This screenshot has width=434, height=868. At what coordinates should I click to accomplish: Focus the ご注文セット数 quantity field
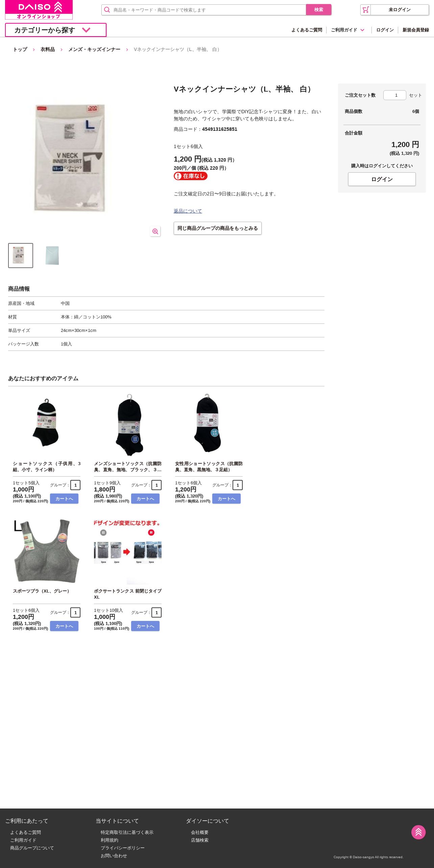[x=395, y=95]
